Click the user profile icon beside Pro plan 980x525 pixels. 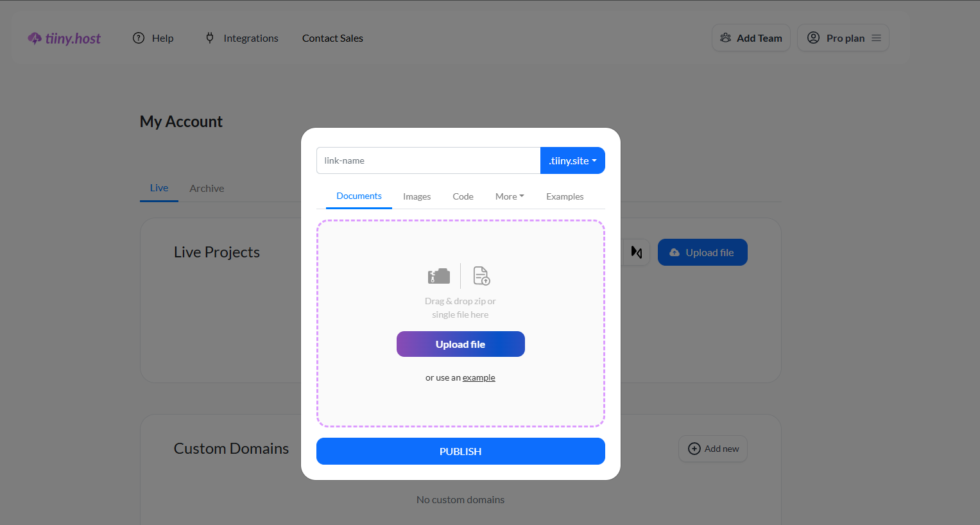click(x=813, y=38)
